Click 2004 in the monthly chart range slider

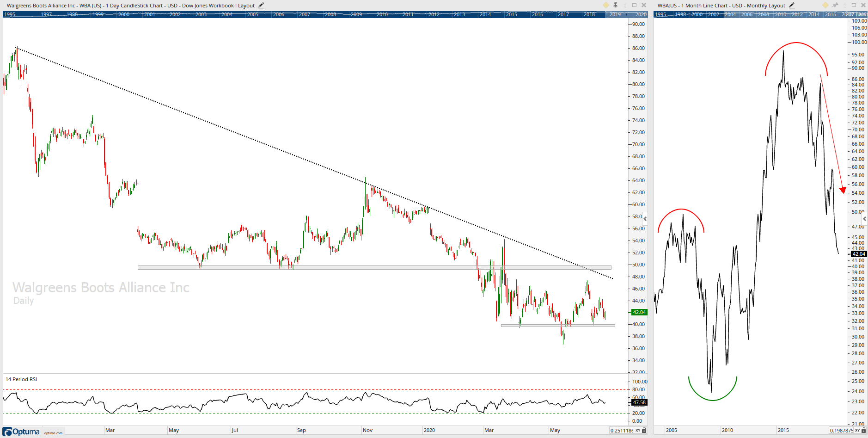pos(730,14)
